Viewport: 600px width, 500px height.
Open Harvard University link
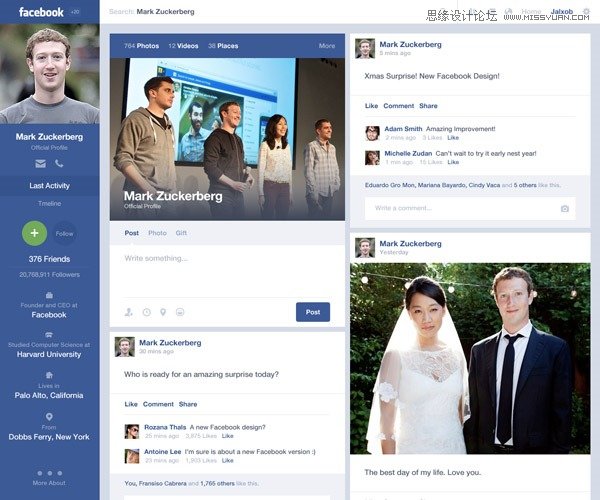pos(49,355)
